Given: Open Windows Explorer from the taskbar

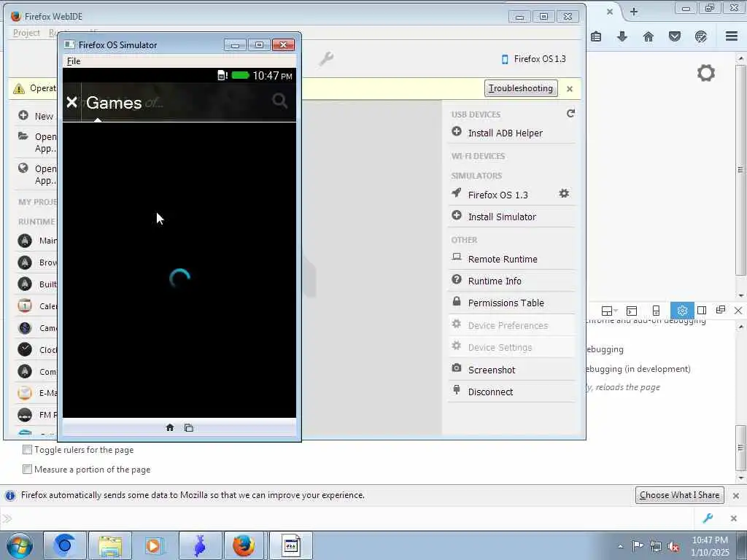Looking at the screenshot, I should 110,545.
